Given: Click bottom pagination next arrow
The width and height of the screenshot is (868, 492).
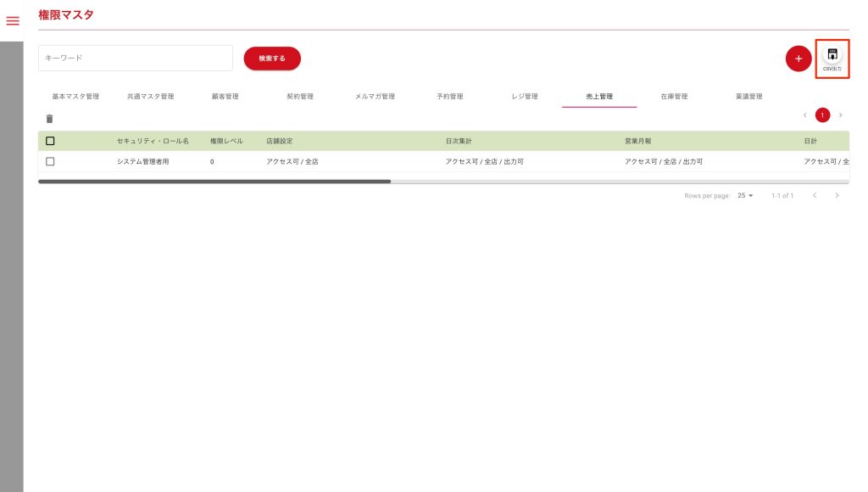Looking at the screenshot, I should coord(837,196).
